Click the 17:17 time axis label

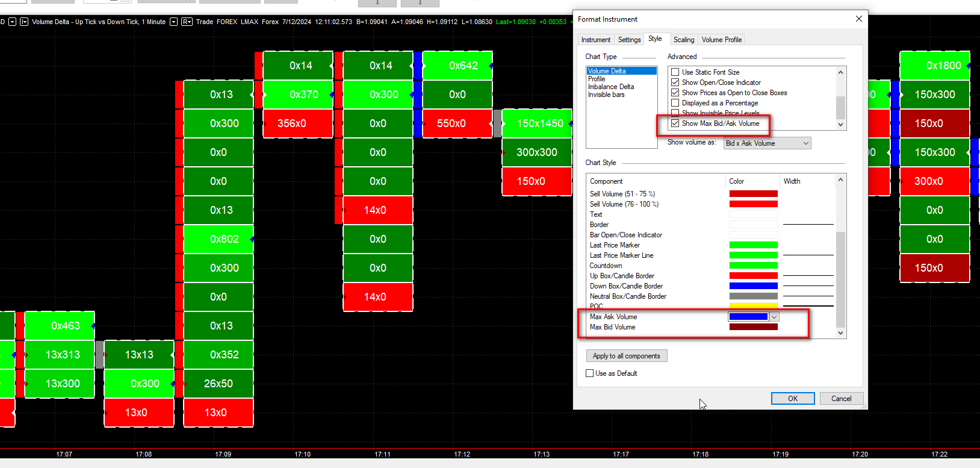[x=621, y=454]
